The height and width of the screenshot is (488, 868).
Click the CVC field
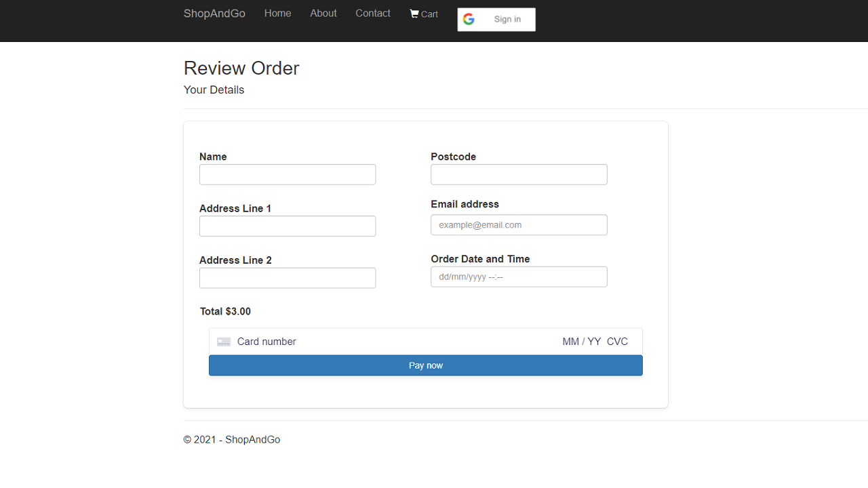pos(617,341)
